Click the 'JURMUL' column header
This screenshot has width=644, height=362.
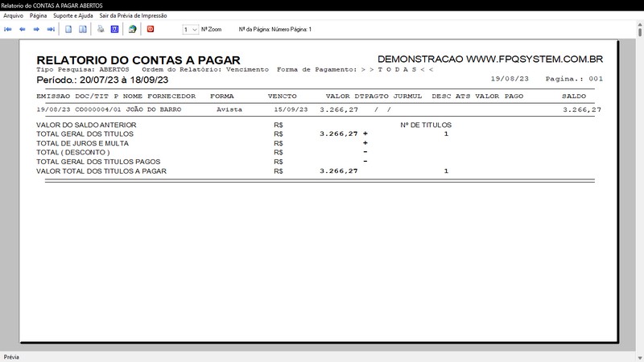click(408, 97)
